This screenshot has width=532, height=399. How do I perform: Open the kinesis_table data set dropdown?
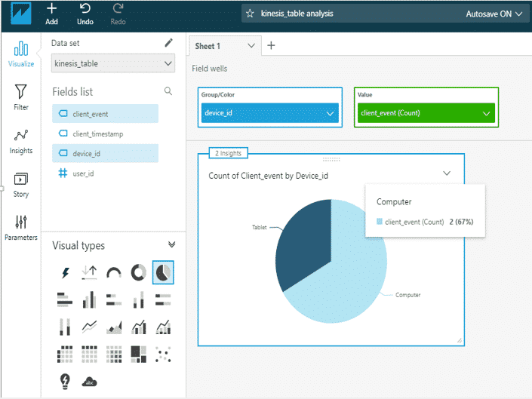[113, 63]
